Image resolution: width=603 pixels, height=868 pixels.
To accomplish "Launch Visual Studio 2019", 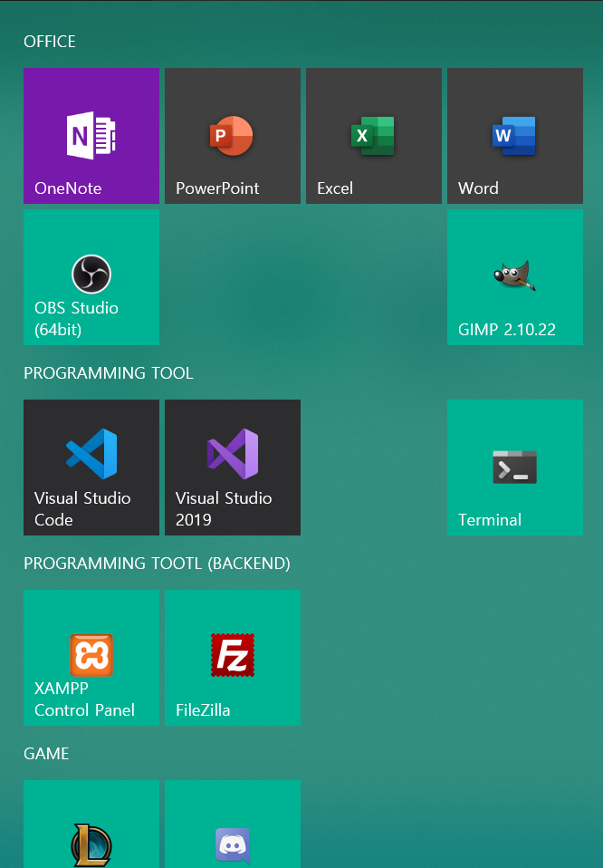I will [x=233, y=468].
